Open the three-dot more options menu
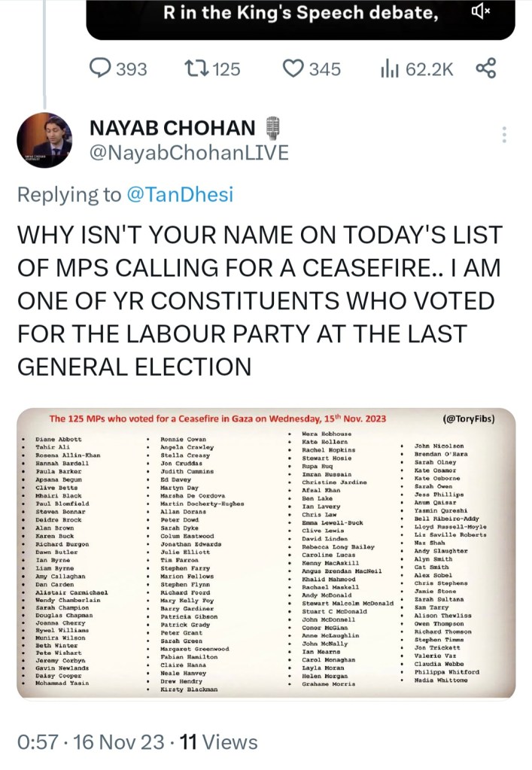 click(504, 135)
